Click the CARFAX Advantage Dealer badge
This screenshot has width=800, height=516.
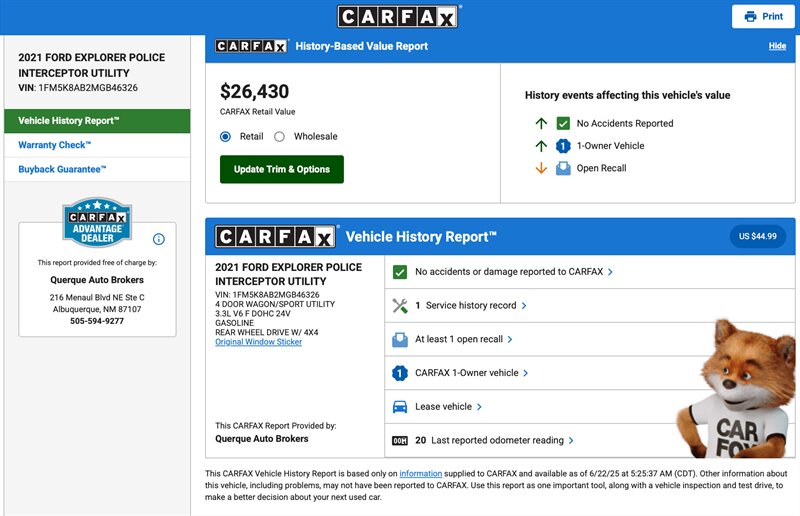pyautogui.click(x=97, y=222)
